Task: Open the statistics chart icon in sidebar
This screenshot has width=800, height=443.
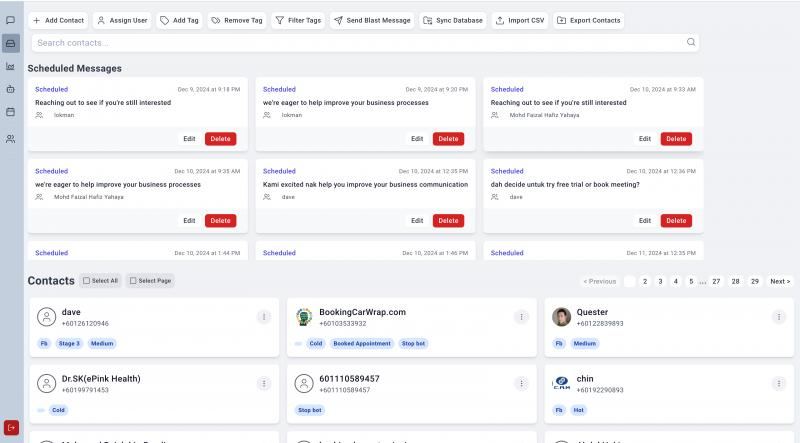Action: (10, 66)
